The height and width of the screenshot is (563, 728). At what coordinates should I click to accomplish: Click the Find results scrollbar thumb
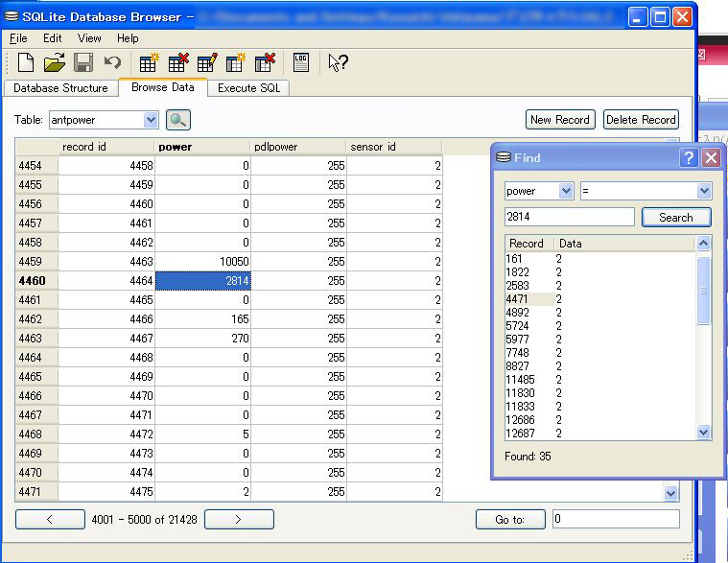(703, 291)
